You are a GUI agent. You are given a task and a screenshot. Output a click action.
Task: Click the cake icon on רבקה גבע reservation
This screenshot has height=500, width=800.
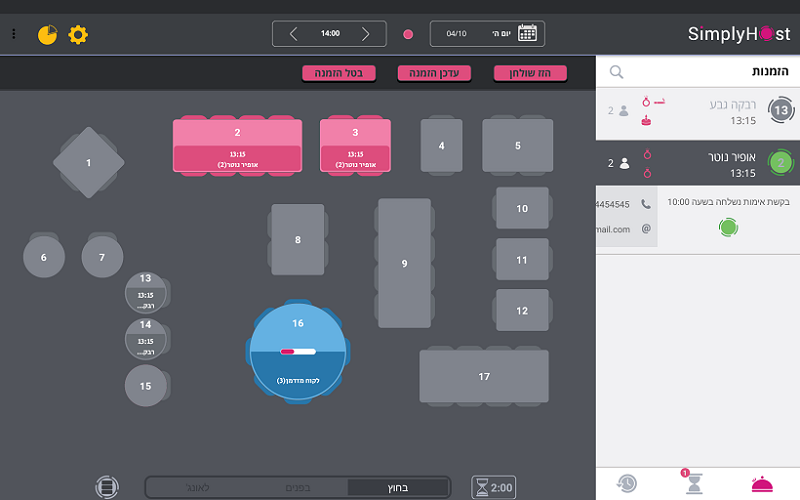[646, 121]
